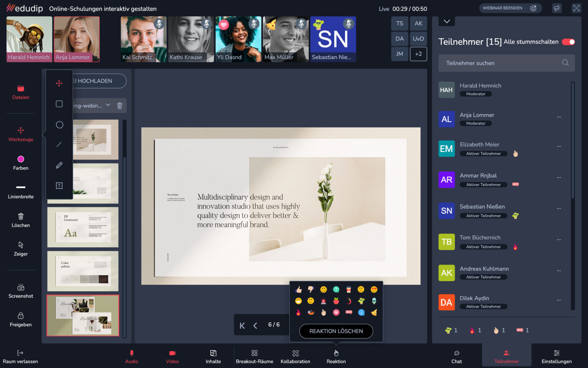Viewport: 588px width, 368px height.
Task: Click the Screenshot camera icon
Action: click(x=21, y=288)
